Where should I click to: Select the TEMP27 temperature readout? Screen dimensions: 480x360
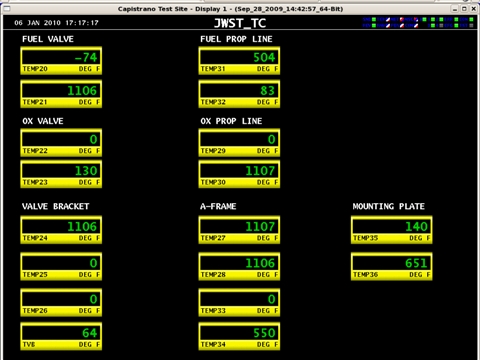239,230
